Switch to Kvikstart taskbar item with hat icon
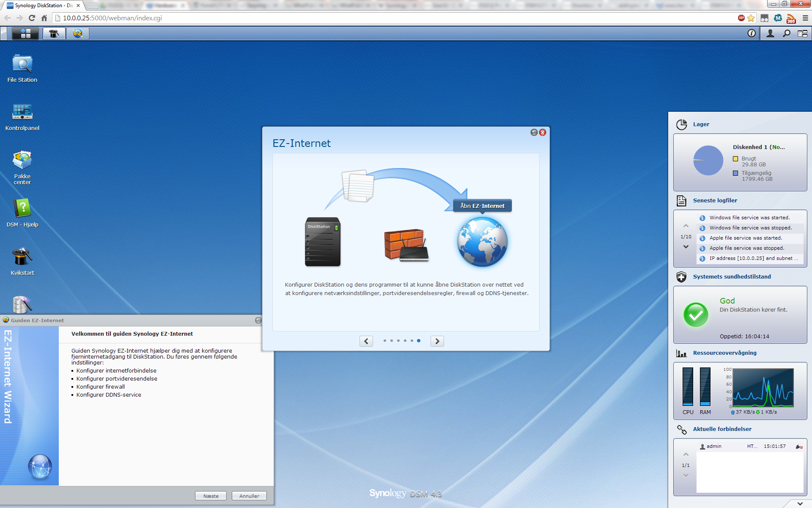This screenshot has height=508, width=812. point(54,33)
